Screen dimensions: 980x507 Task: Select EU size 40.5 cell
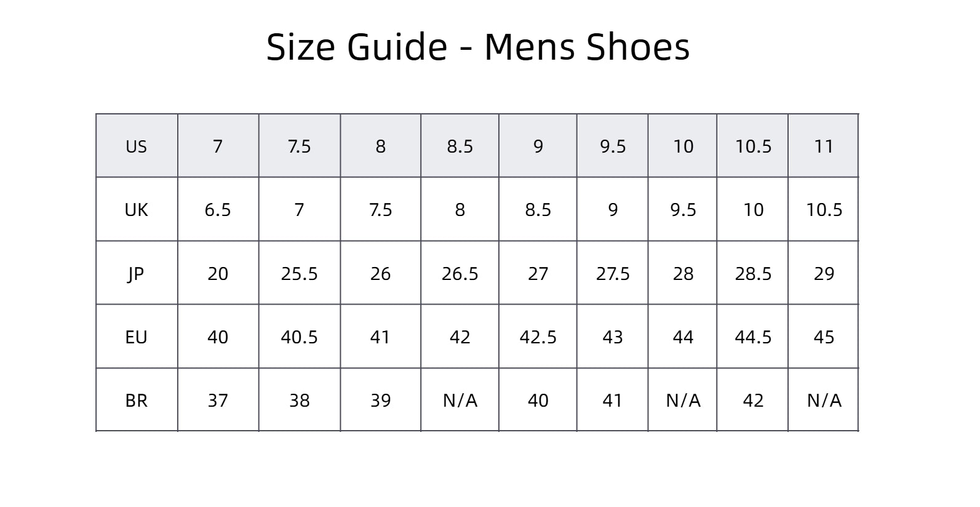tap(299, 337)
